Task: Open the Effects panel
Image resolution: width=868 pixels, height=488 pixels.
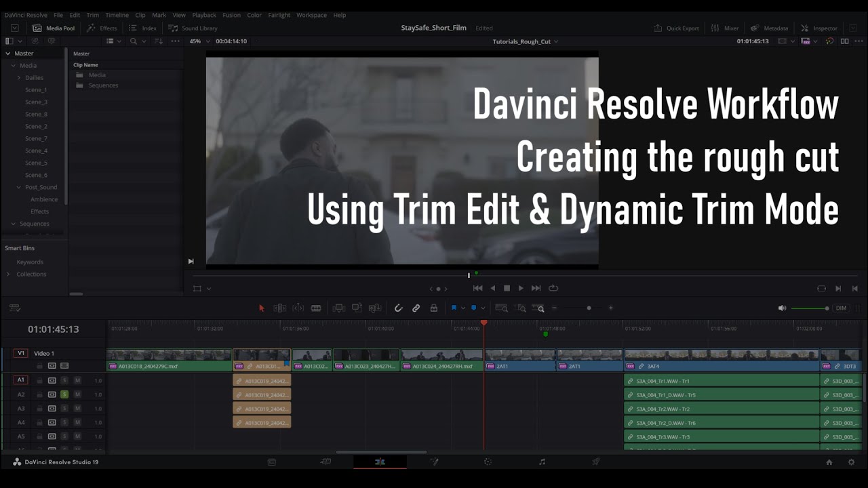Action: tap(102, 28)
